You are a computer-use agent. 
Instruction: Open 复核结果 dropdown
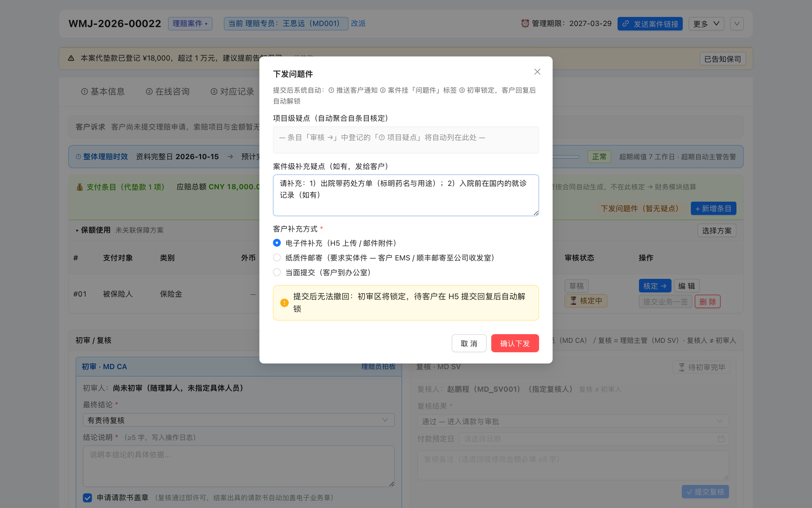(573, 421)
